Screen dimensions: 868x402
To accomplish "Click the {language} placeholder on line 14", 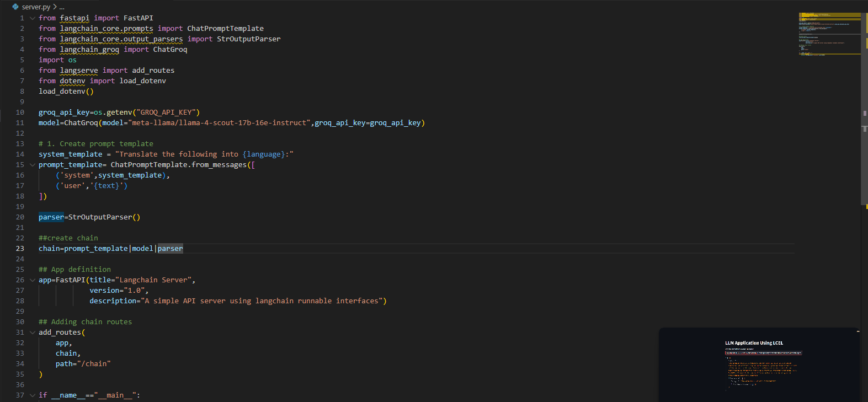I will point(264,154).
